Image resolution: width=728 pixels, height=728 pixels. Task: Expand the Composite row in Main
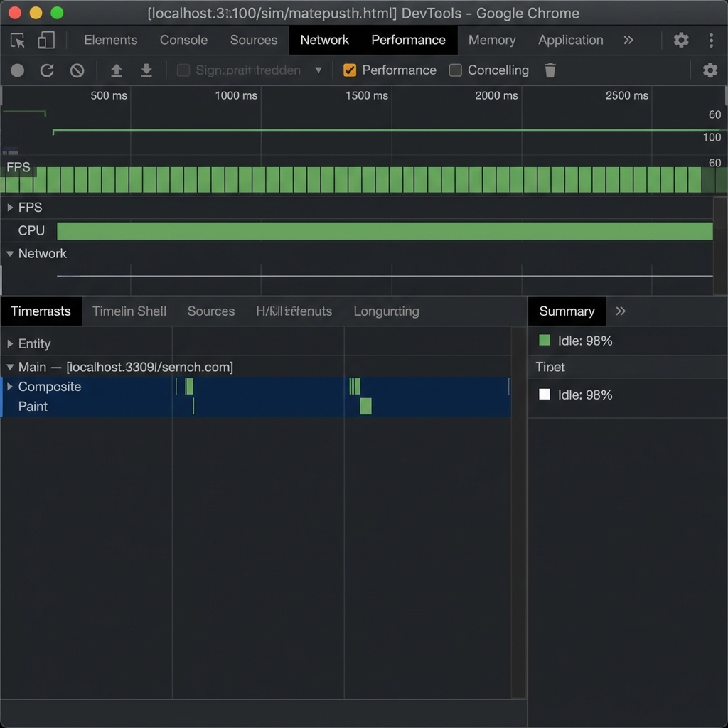tap(10, 387)
